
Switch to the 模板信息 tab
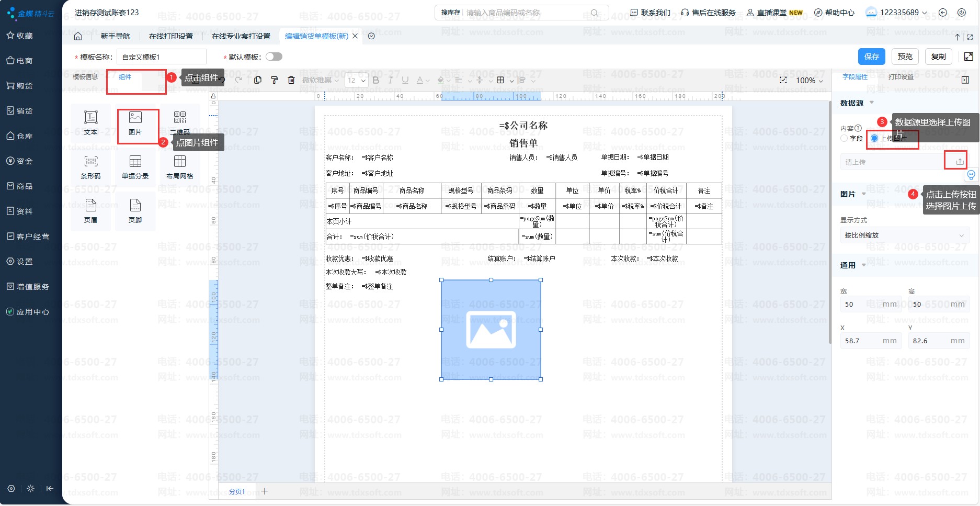click(85, 77)
